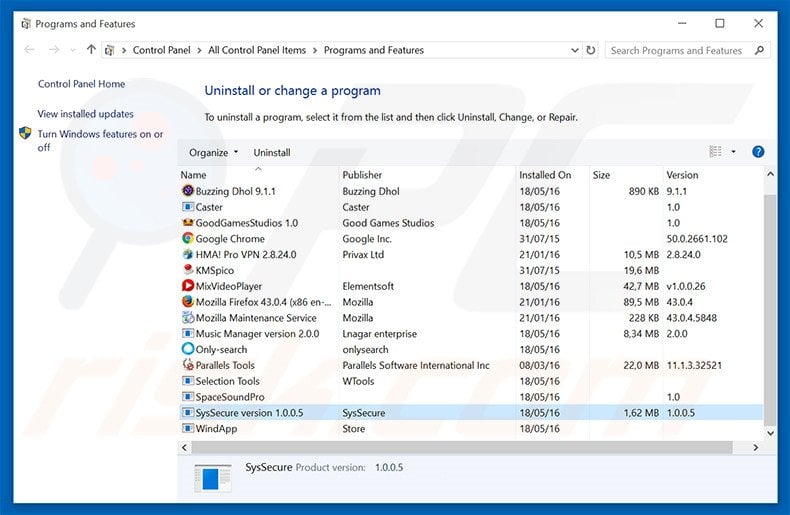The width and height of the screenshot is (790, 515).
Task: Click the Mozilla Firefox icon in list
Action: click(x=188, y=301)
